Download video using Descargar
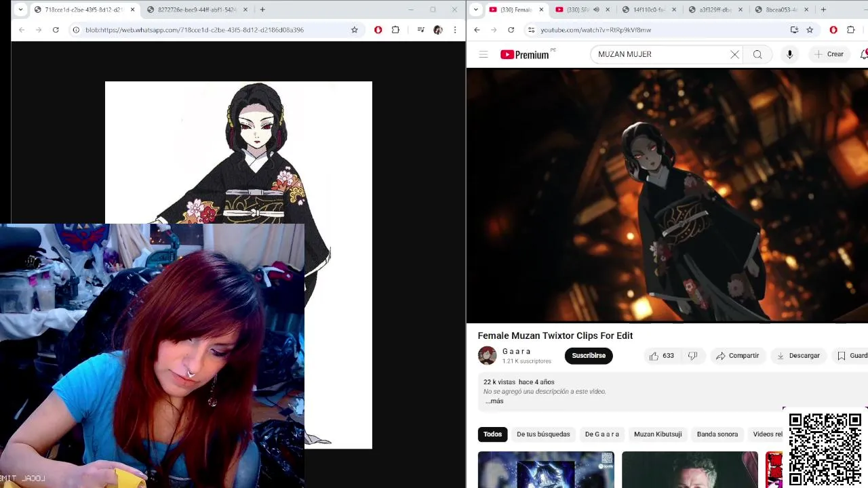 [798, 356]
